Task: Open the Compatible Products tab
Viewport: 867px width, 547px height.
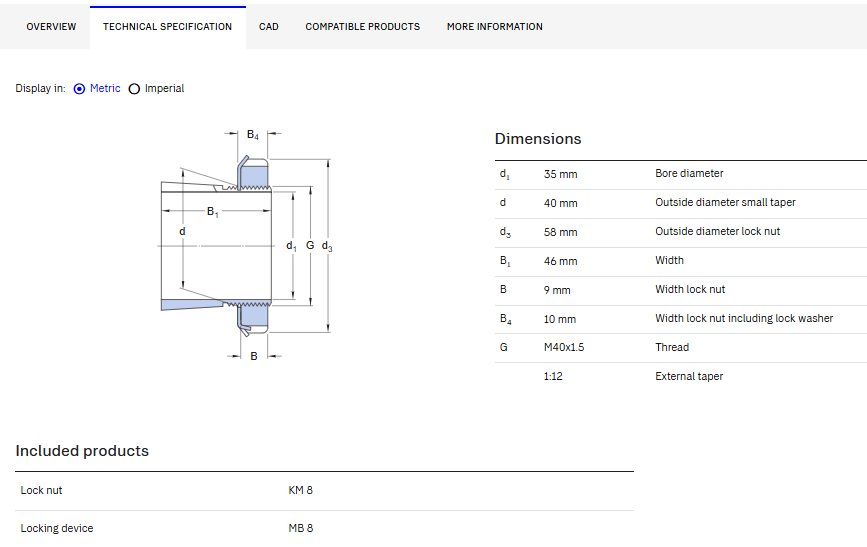Action: pyautogui.click(x=363, y=27)
